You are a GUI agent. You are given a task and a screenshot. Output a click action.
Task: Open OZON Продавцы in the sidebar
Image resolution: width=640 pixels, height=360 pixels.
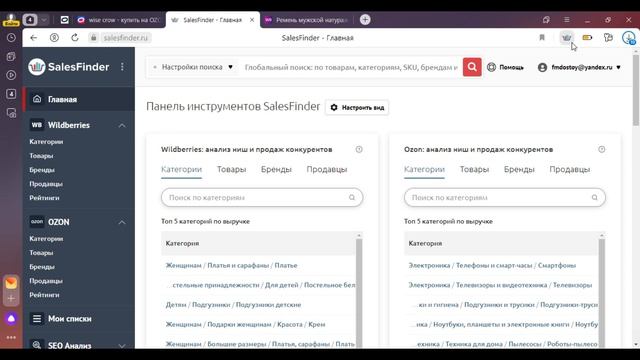pyautogui.click(x=46, y=281)
